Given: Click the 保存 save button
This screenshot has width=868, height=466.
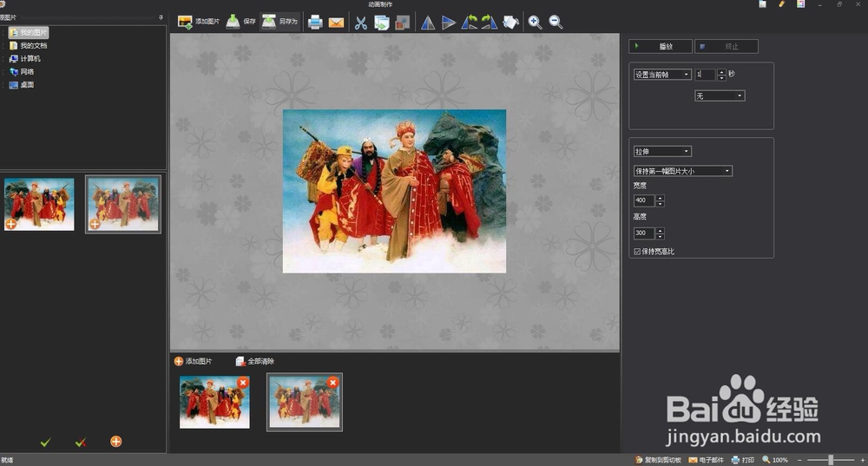Looking at the screenshot, I should (240, 22).
